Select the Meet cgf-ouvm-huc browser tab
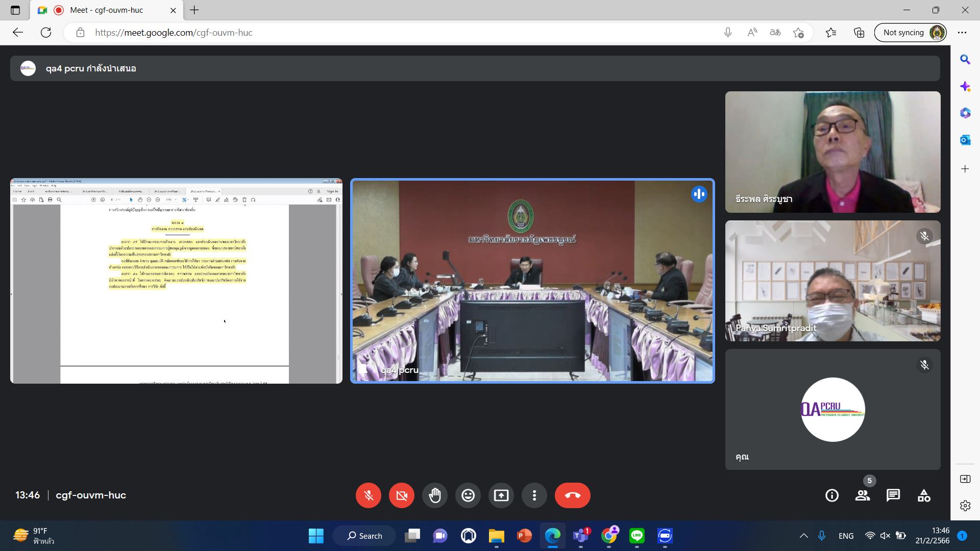Screen dimensions: 980x551 click(107, 10)
